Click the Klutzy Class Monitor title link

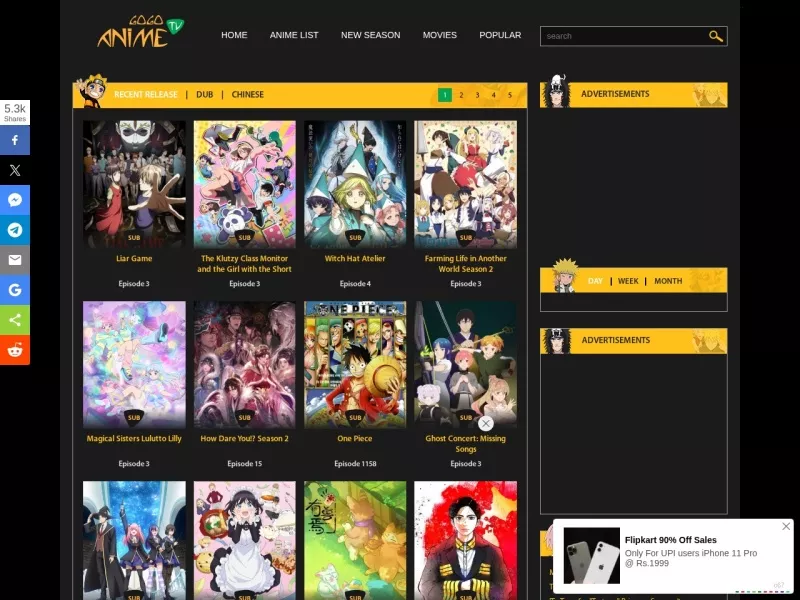(244, 264)
